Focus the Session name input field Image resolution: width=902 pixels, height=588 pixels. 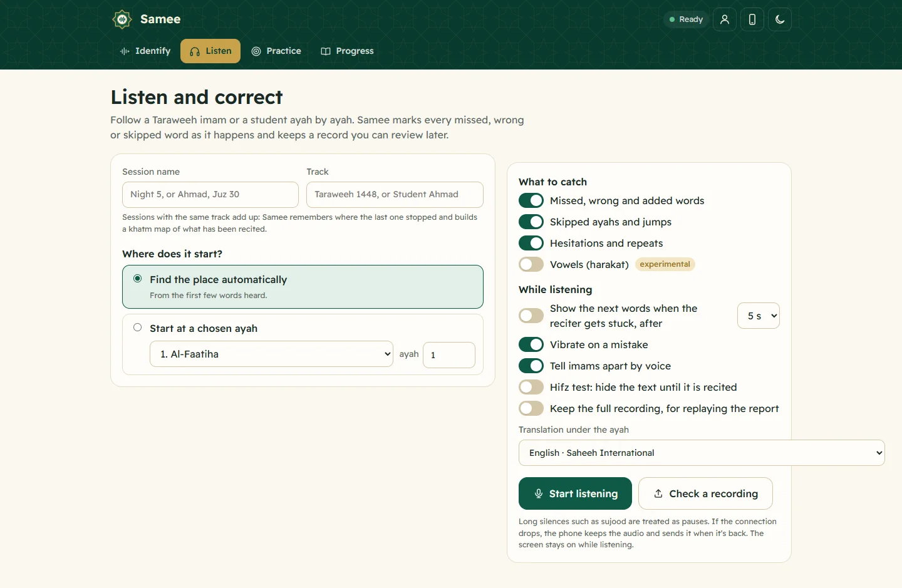(x=210, y=195)
